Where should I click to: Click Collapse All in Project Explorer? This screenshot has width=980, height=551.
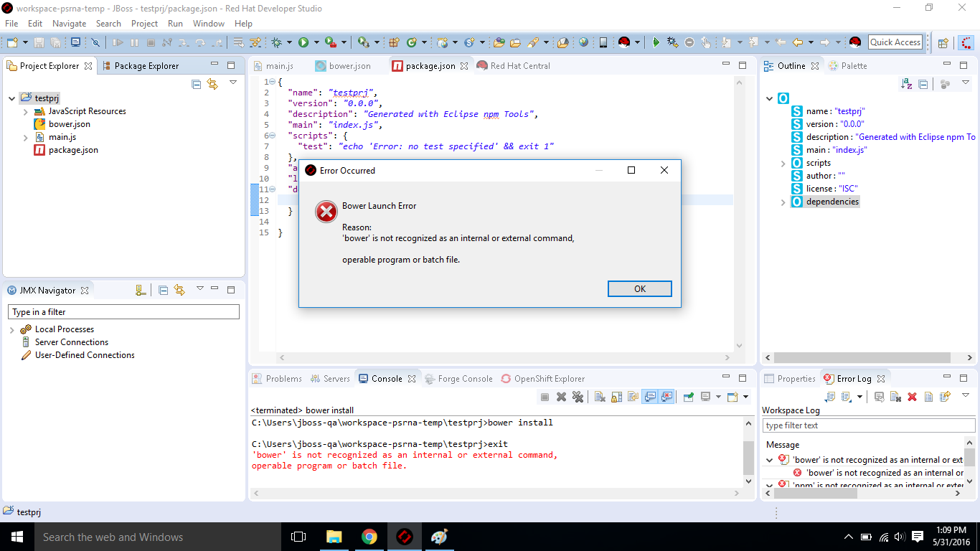tap(197, 84)
